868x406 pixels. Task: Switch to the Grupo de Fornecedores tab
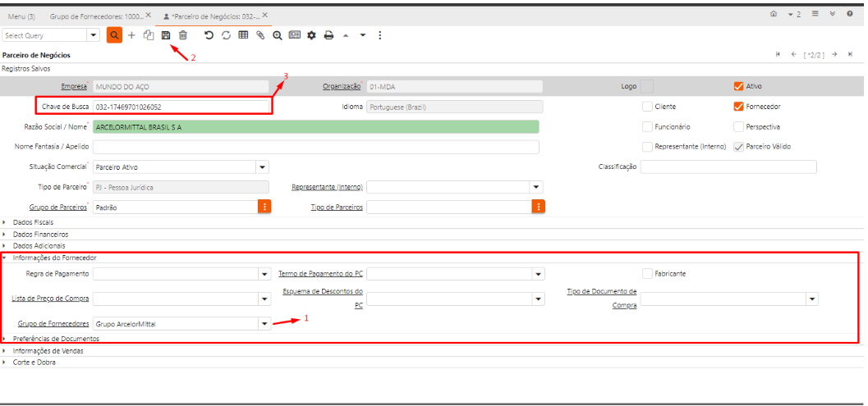97,16
